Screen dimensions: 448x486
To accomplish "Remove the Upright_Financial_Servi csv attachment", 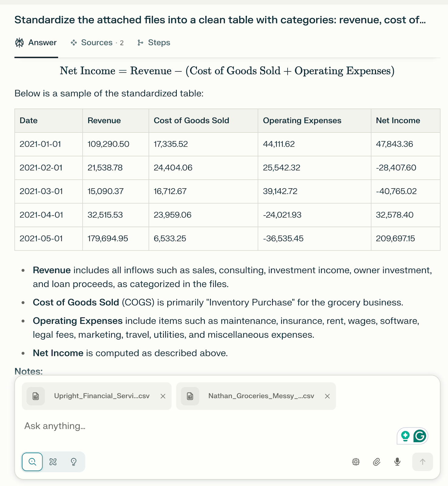I will pos(163,396).
